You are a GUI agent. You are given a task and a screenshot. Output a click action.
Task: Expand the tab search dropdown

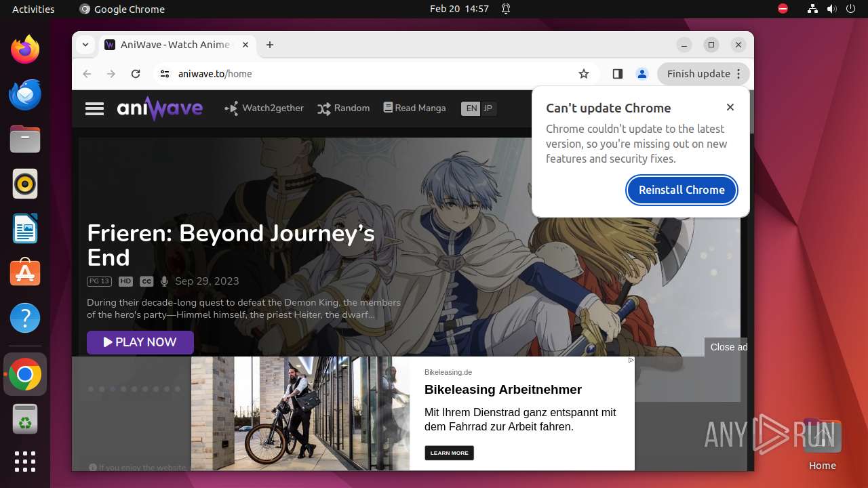coord(85,45)
